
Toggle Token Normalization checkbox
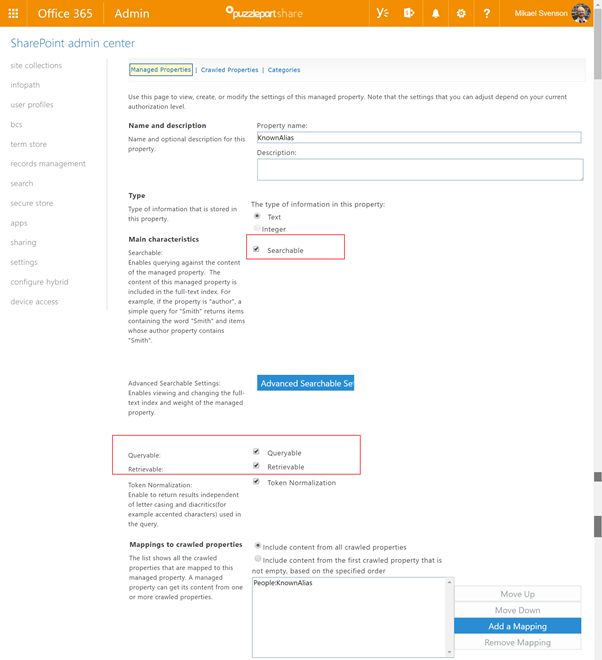pos(256,482)
